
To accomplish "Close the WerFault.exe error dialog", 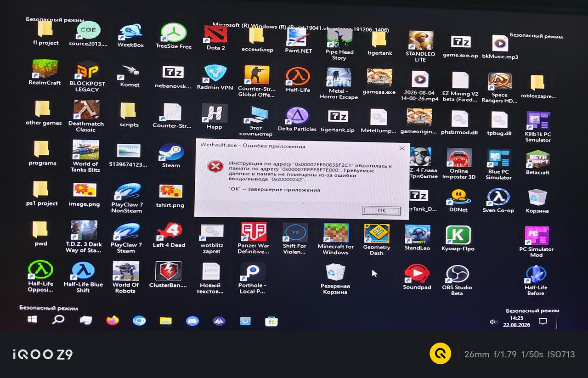I will tap(402, 148).
